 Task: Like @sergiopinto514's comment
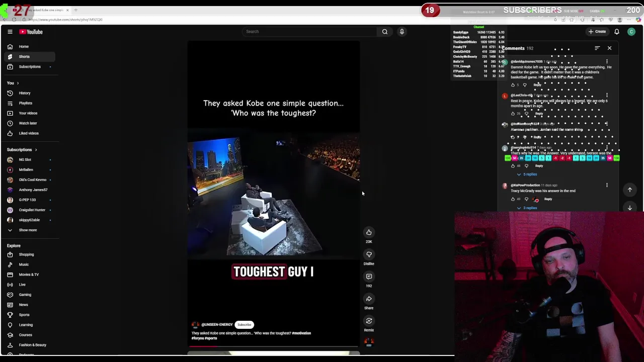pyautogui.click(x=513, y=166)
